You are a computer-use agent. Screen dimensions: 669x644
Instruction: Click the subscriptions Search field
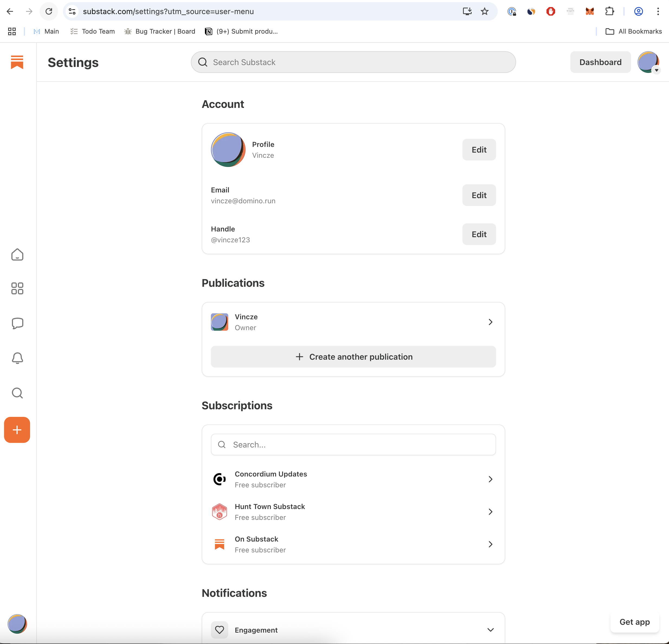[353, 444]
